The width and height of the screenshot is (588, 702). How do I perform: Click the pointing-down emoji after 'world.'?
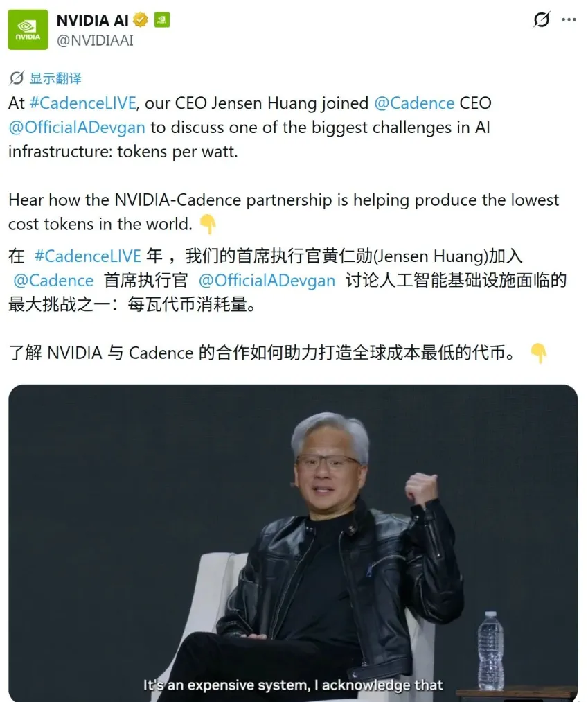208,224
